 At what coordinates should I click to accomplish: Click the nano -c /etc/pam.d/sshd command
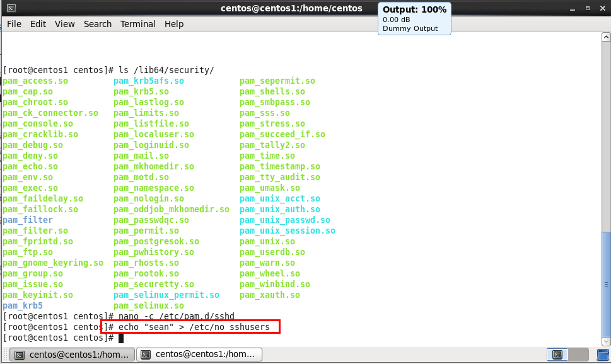[177, 316]
